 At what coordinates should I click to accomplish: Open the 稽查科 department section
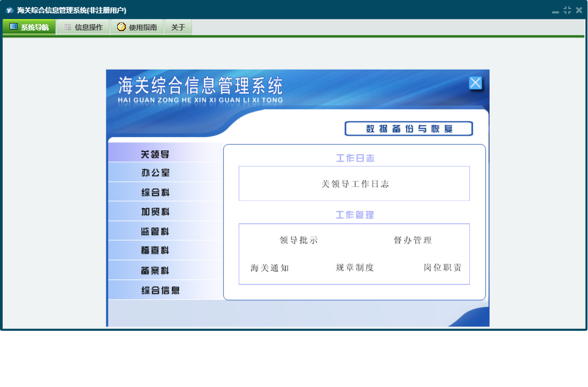click(155, 251)
